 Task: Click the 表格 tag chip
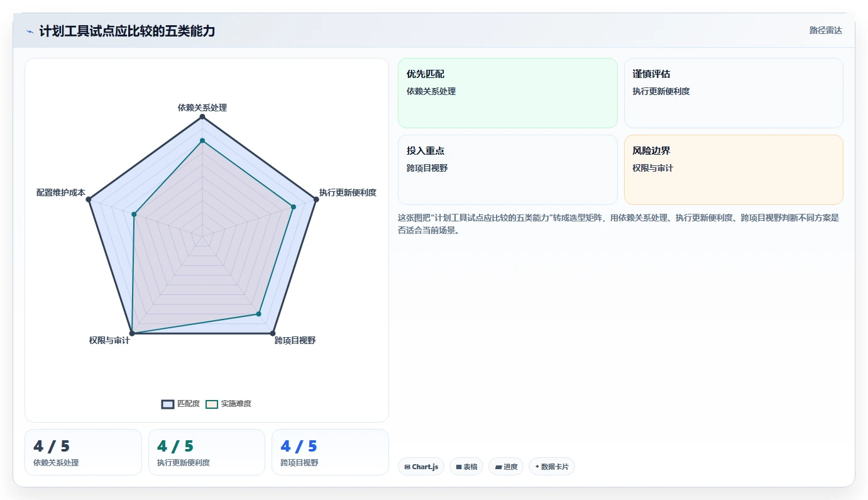[466, 467]
